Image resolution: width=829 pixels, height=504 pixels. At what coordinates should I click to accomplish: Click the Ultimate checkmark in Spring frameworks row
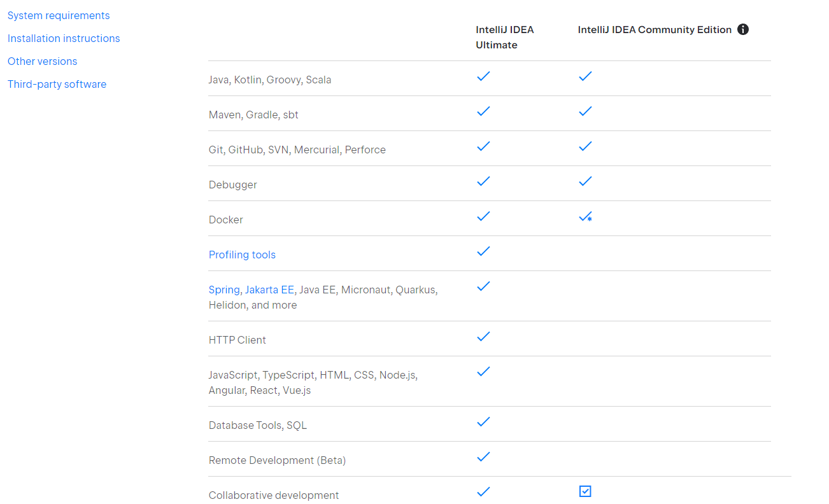click(483, 286)
